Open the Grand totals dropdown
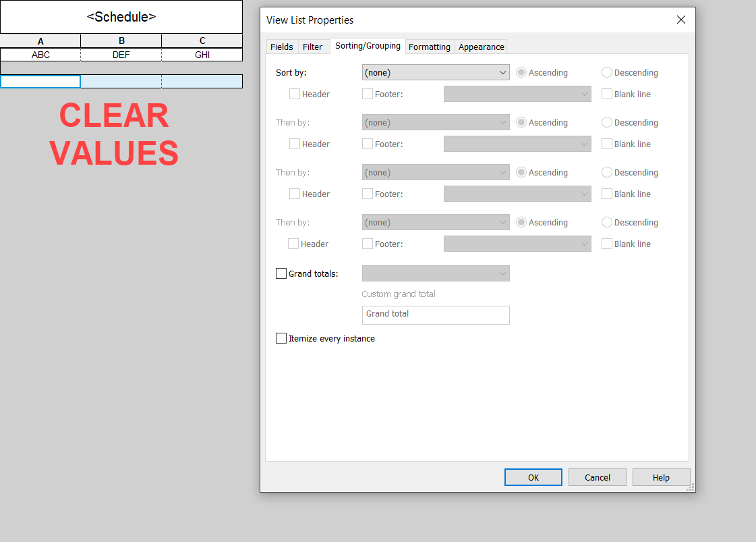The image size is (756, 542). (435, 273)
